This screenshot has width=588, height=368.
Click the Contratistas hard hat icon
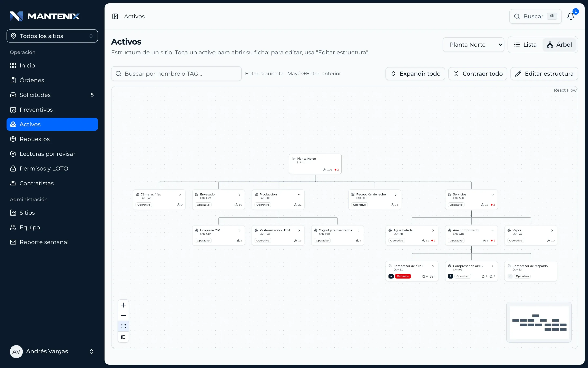(13, 183)
